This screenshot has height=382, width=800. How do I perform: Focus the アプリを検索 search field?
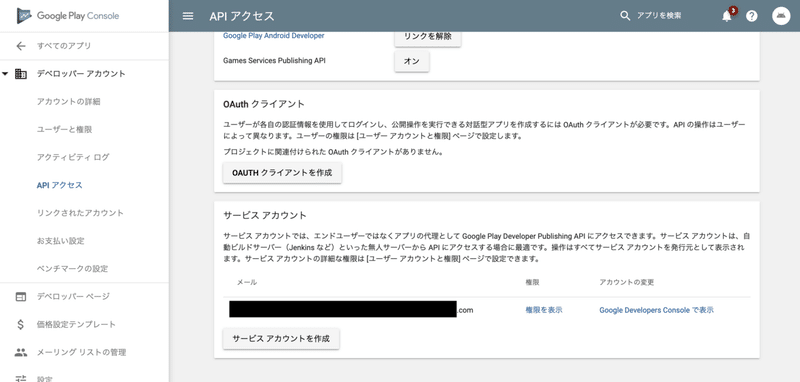coord(659,16)
